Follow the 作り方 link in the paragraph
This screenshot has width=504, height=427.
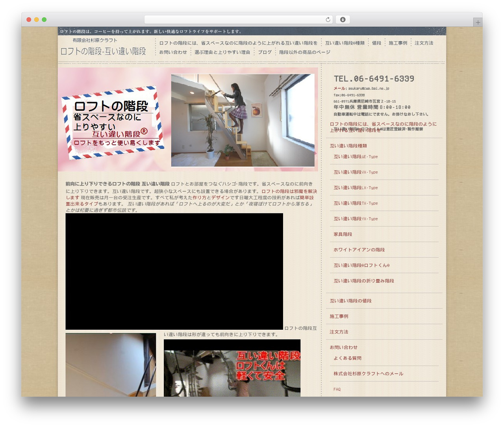(200, 197)
